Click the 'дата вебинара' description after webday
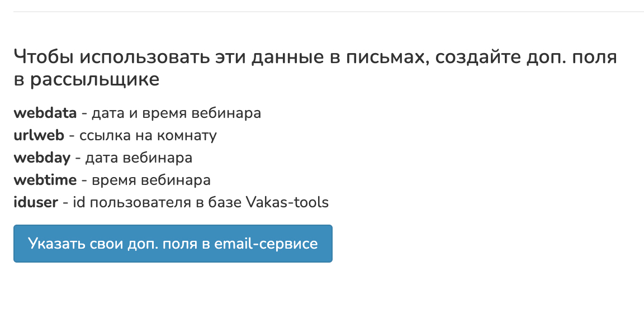Image resolution: width=644 pixels, height=314 pixels. (x=138, y=158)
